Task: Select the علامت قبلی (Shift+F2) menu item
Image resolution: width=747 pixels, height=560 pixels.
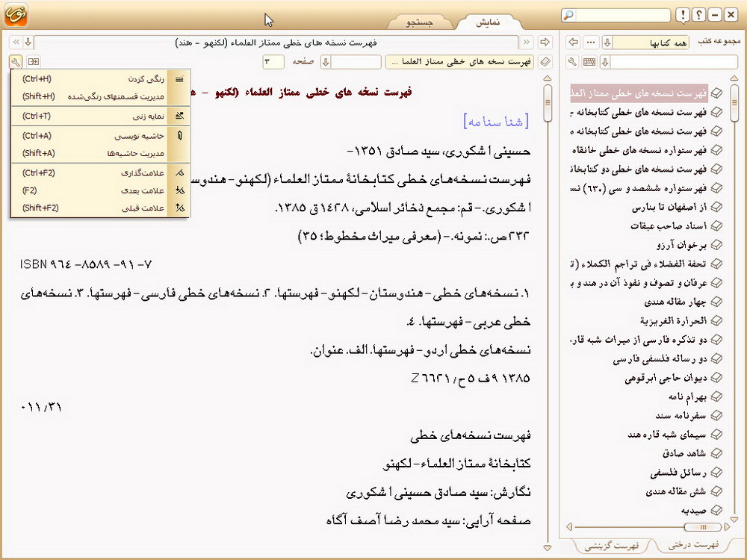Action: 101,208
